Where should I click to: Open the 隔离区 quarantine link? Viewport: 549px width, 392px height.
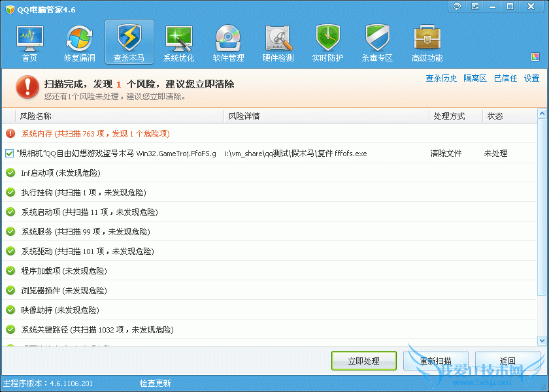click(x=475, y=78)
